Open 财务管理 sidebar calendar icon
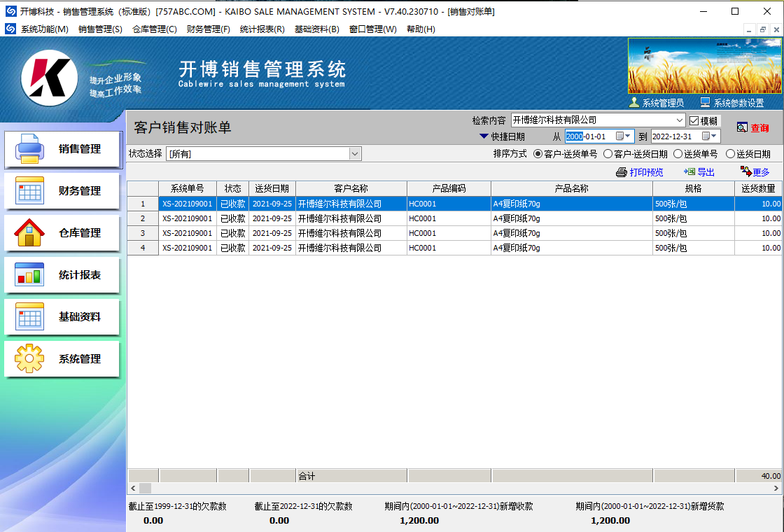Image resolution: width=784 pixels, height=532 pixels. 29,190
